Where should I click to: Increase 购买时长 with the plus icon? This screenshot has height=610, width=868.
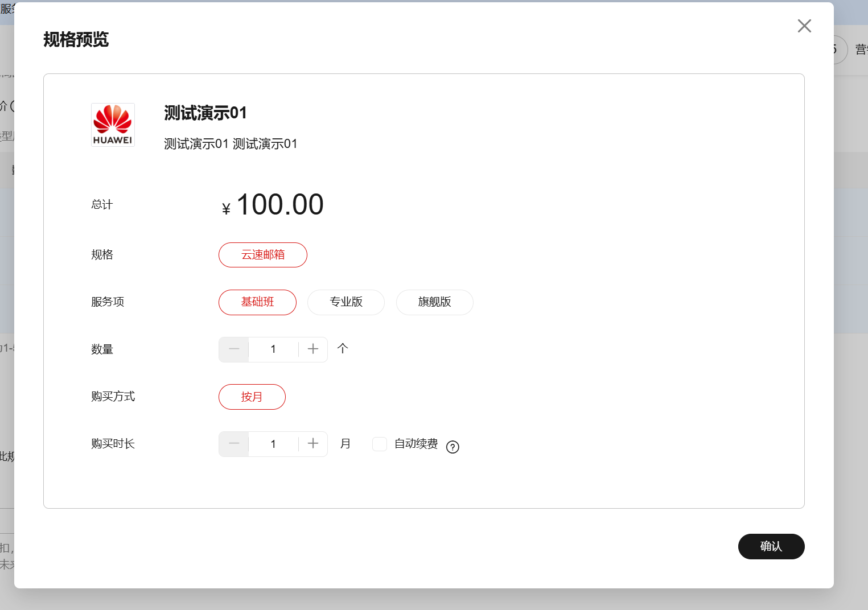(313, 444)
